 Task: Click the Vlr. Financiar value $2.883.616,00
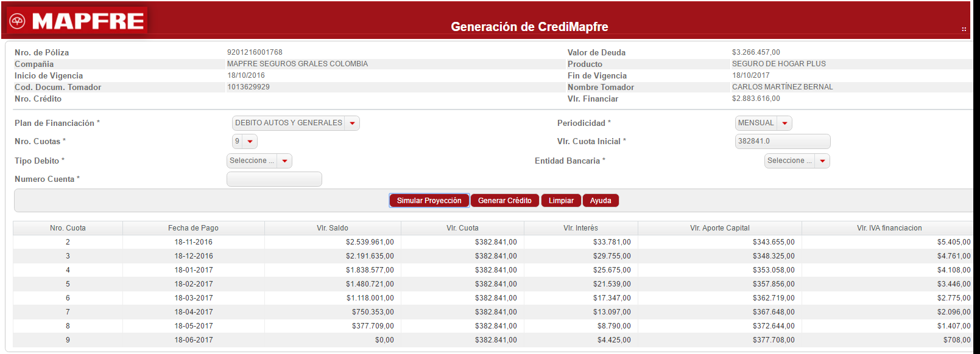pos(756,99)
